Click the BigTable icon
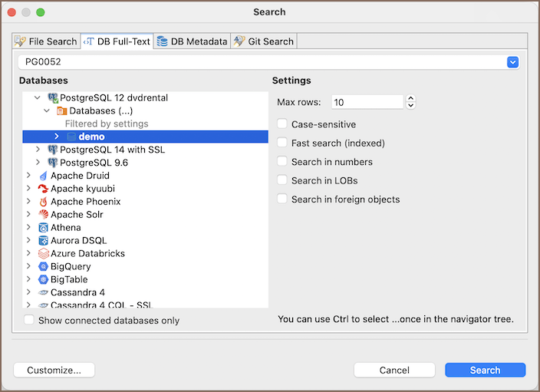540x392 pixels. click(x=43, y=279)
